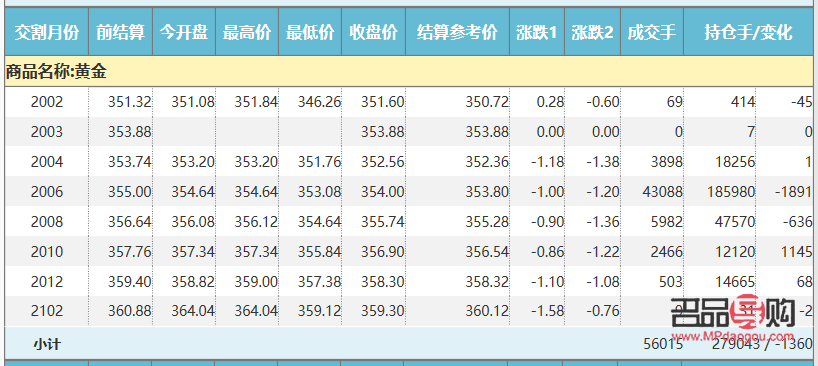Viewport: 818px width, 366px height.
Task: Select the position change -636
Action: tap(798, 222)
